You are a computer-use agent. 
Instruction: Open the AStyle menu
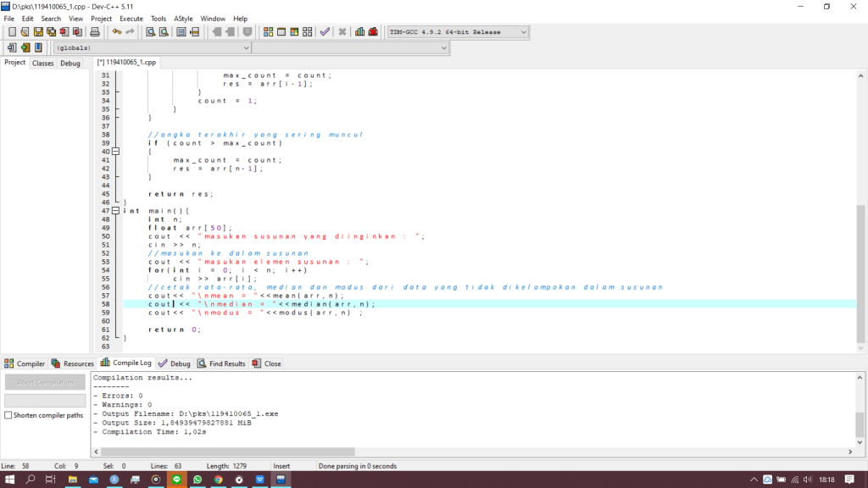(183, 18)
